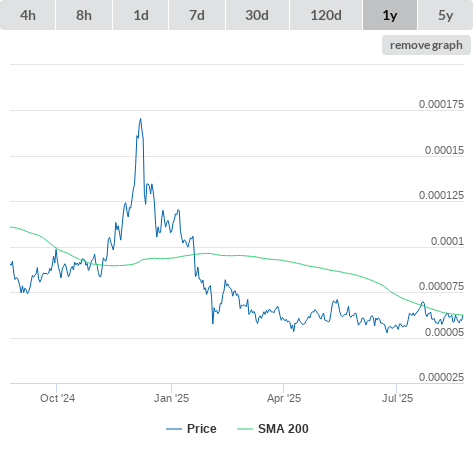
Task: Click the remove graph button
Action: pos(426,45)
